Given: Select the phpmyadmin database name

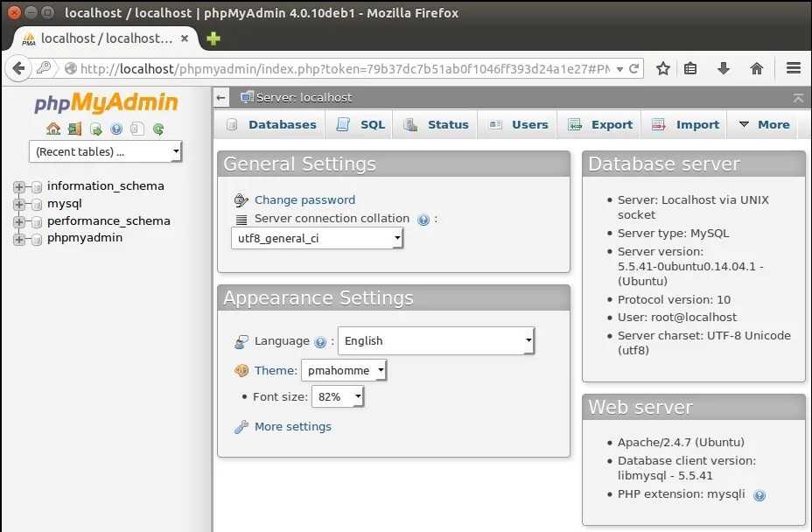Looking at the screenshot, I should pyautogui.click(x=85, y=238).
